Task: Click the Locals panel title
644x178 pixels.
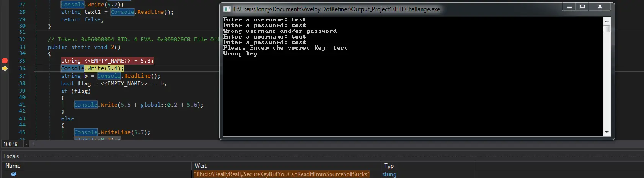Action: 11,156
